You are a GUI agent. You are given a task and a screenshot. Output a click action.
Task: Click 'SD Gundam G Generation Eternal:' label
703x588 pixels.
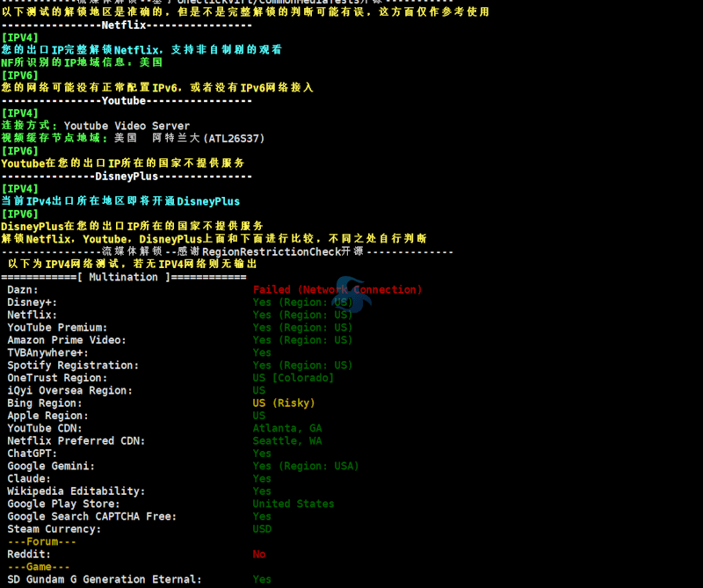click(x=105, y=579)
